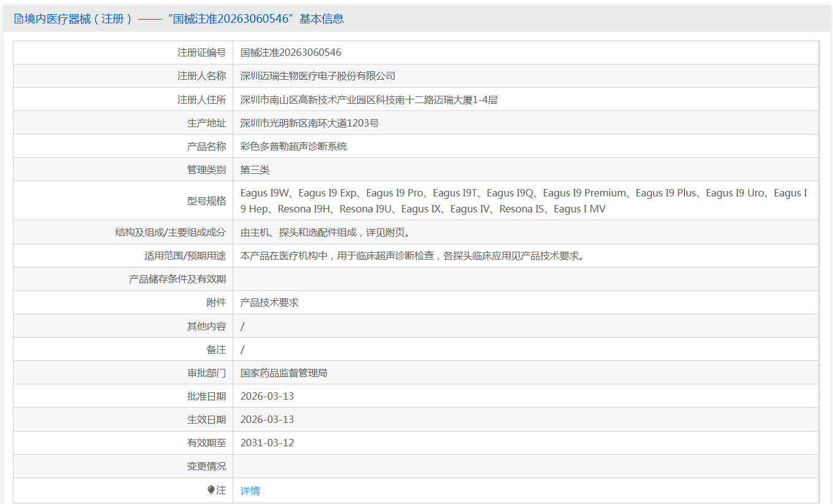Image resolution: width=833 pixels, height=504 pixels.
Task: Select the 有效期至 label
Action: pyautogui.click(x=206, y=443)
